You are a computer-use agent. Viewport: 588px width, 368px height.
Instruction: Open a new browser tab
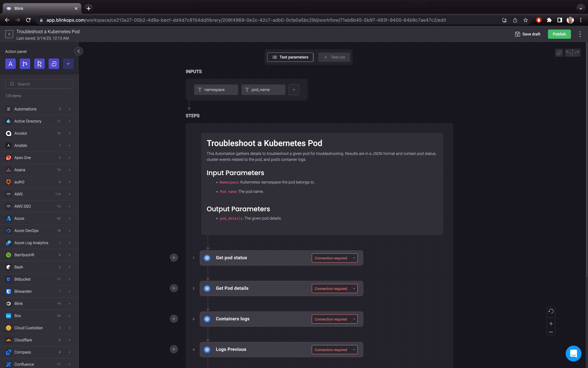point(88,9)
